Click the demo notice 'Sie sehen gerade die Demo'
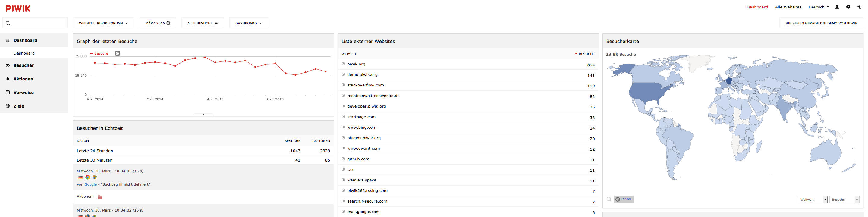868x217 pixels. [x=821, y=23]
